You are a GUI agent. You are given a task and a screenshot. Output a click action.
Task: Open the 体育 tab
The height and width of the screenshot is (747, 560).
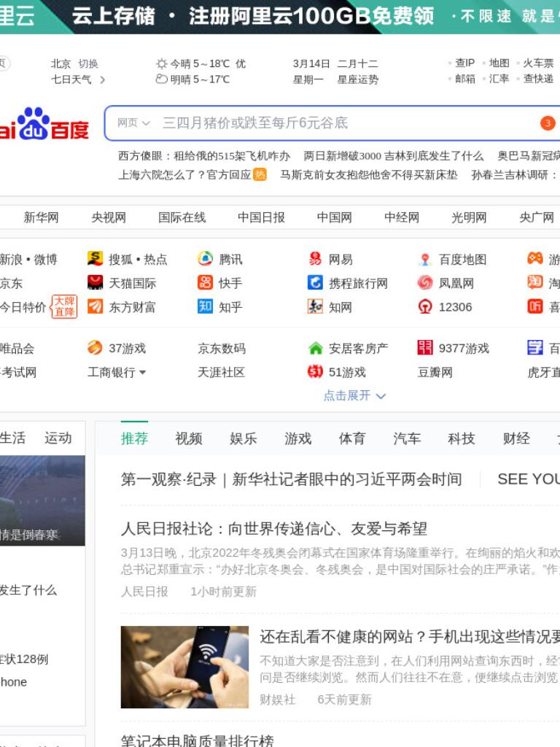point(352,438)
